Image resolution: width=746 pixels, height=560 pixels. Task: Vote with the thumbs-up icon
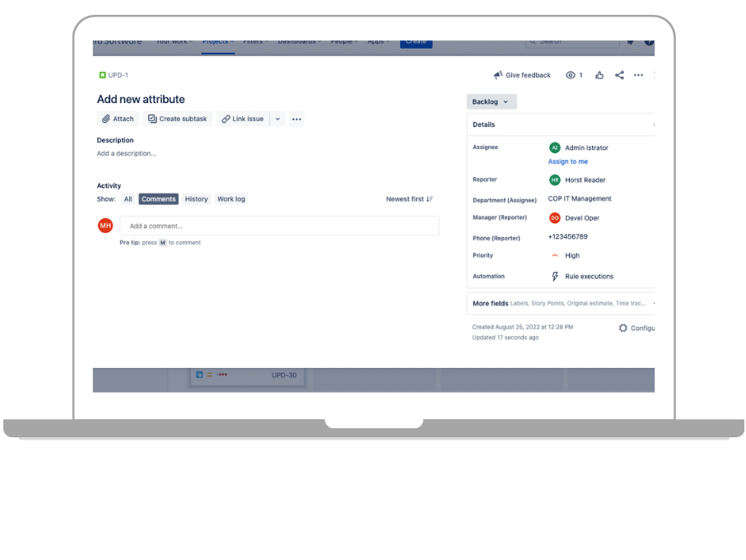[599, 75]
